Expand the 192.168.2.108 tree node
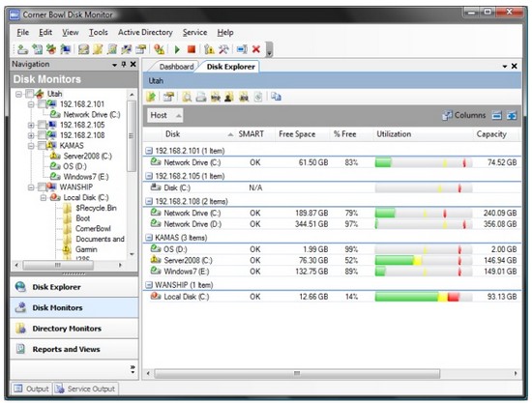Image resolution: width=532 pixels, height=403 pixels. (31, 135)
